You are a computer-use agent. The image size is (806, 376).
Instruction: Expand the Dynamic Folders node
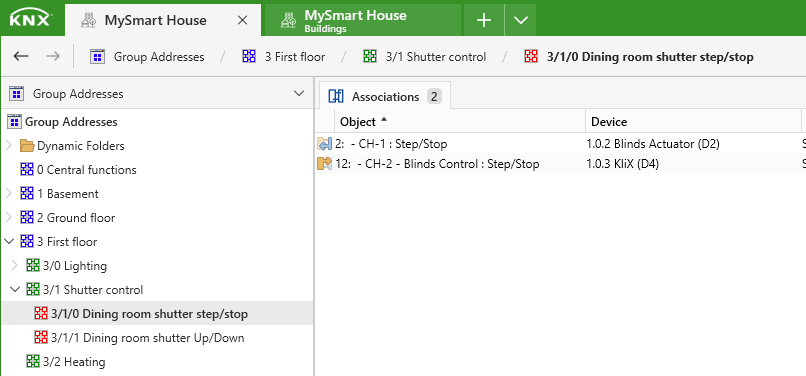pos(9,146)
